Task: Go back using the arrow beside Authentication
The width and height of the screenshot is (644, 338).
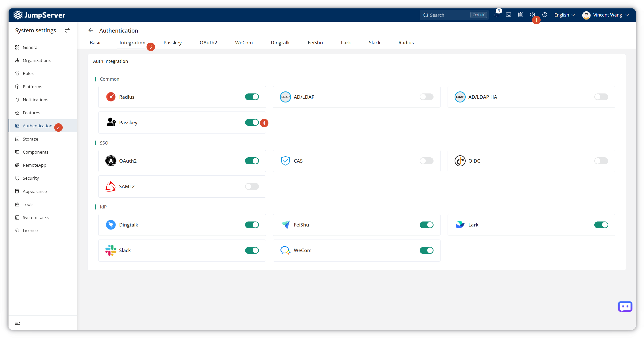Action: (91, 30)
